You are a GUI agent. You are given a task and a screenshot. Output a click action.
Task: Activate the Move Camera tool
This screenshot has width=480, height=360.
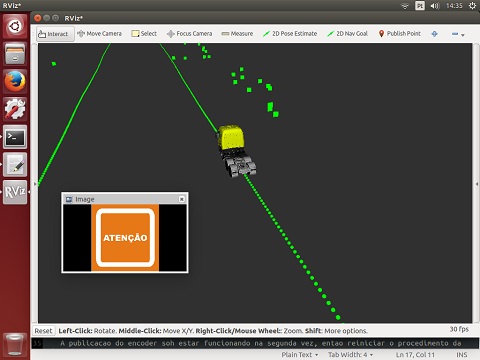(99, 34)
